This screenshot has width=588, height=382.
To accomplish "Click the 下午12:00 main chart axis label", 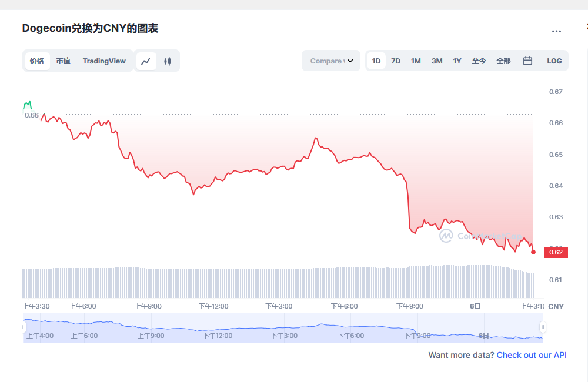I will tap(213, 306).
